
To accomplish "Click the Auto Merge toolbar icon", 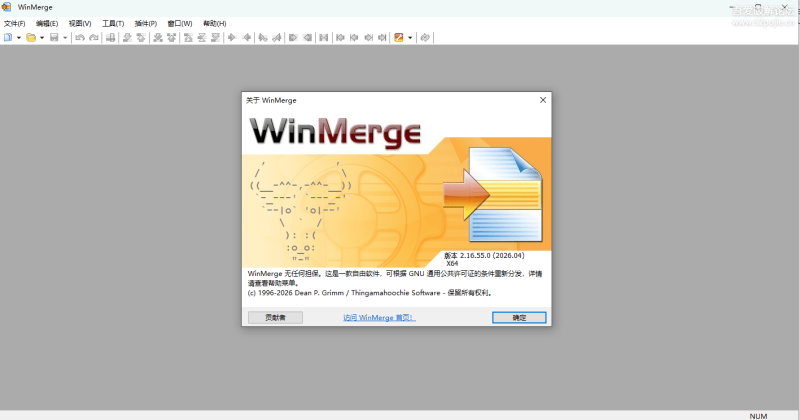I will tap(323, 37).
